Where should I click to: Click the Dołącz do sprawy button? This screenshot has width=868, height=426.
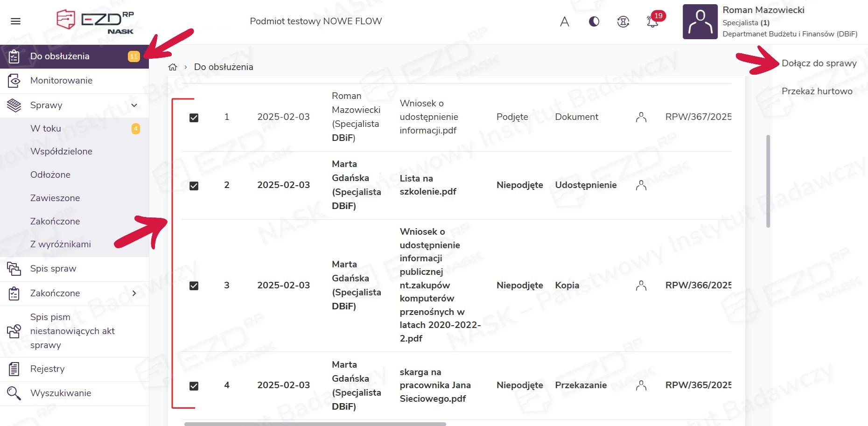(819, 63)
